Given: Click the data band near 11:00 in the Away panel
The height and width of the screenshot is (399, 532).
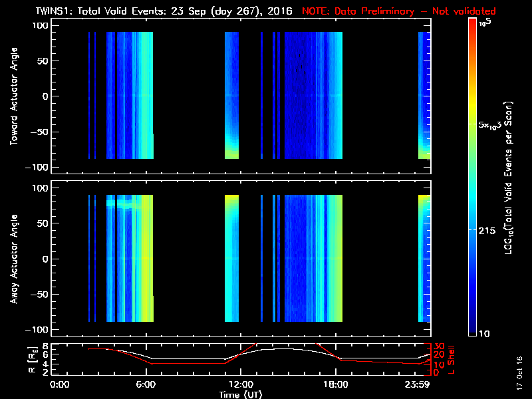Looking at the screenshot, I should pos(231,259).
